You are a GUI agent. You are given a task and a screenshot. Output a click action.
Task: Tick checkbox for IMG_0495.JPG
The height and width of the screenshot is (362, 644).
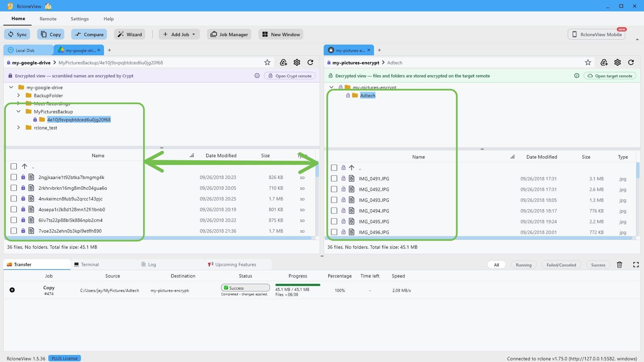pyautogui.click(x=334, y=221)
